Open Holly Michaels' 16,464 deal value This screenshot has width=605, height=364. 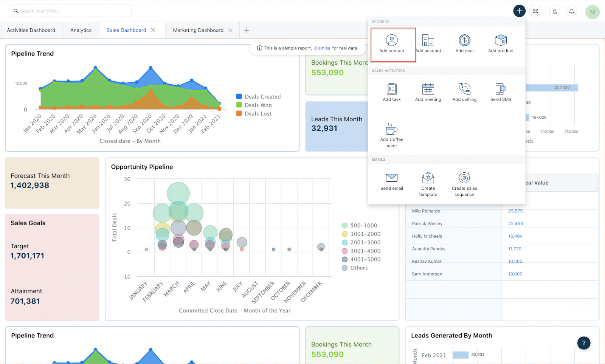[515, 236]
